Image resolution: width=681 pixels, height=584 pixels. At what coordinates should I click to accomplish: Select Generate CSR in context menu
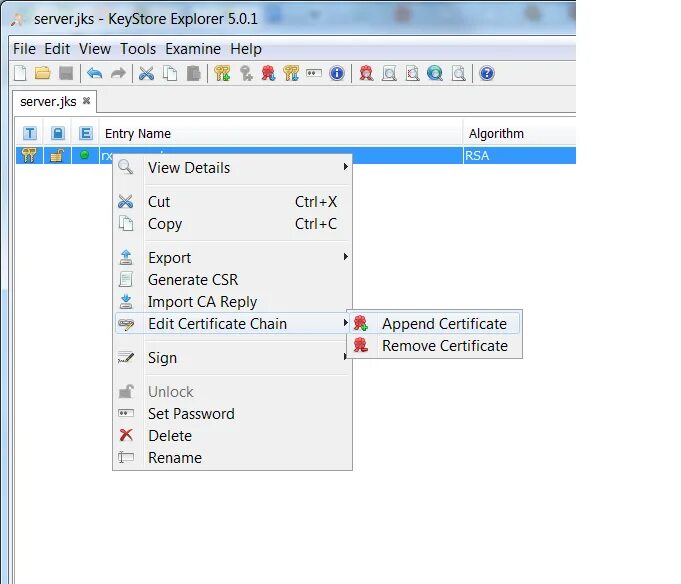coord(232,280)
